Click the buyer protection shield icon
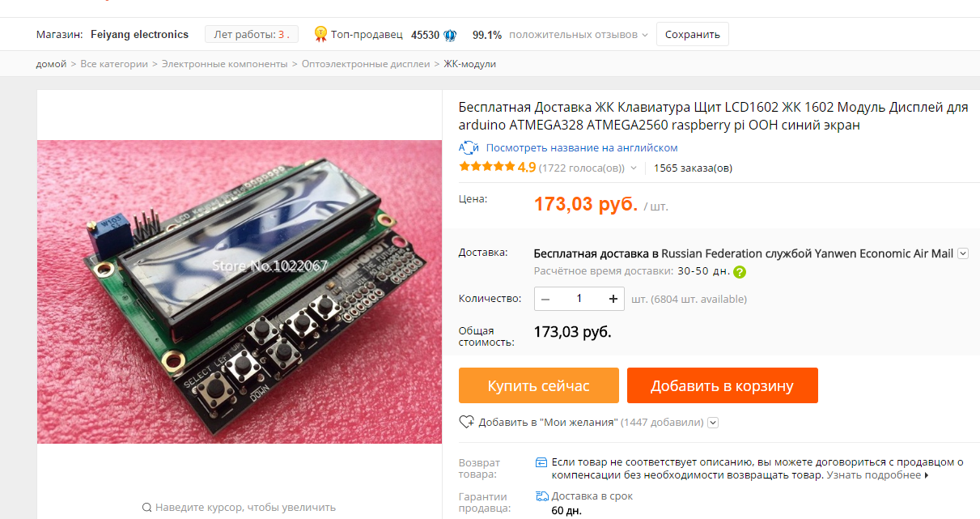The height and width of the screenshot is (519, 980). (541, 462)
